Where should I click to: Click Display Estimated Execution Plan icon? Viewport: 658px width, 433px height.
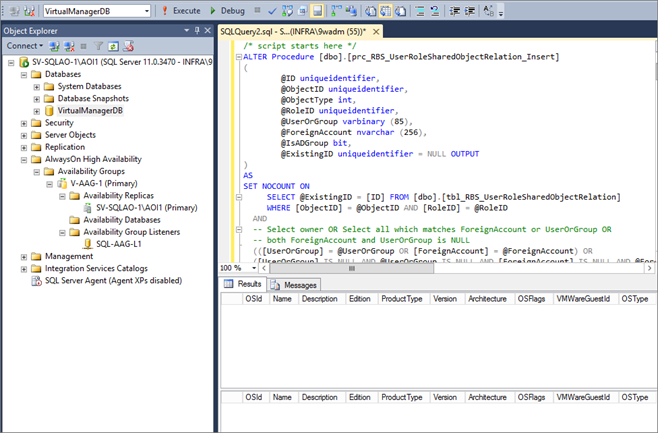tap(287, 11)
